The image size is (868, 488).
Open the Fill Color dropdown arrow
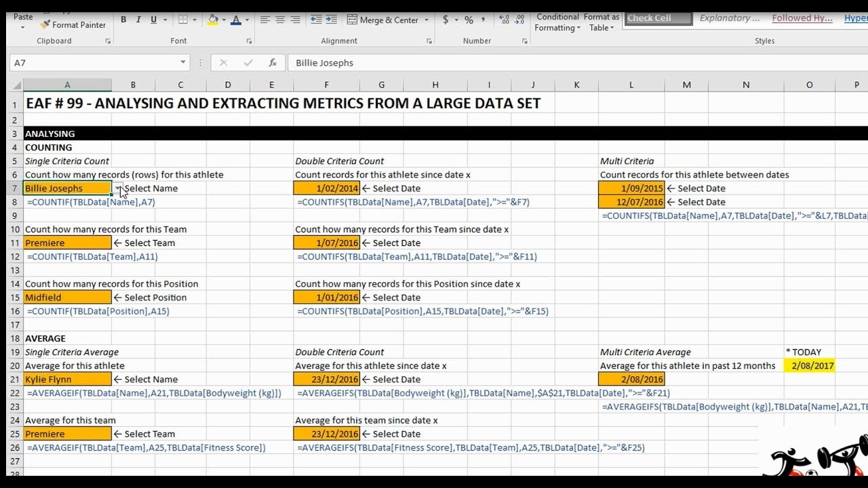(x=223, y=20)
